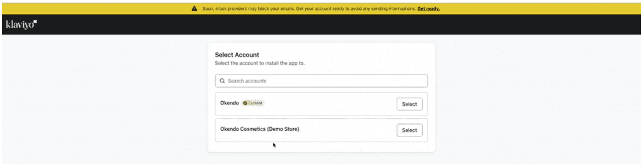Open the 'Get ready.' link in the banner

[428, 9]
